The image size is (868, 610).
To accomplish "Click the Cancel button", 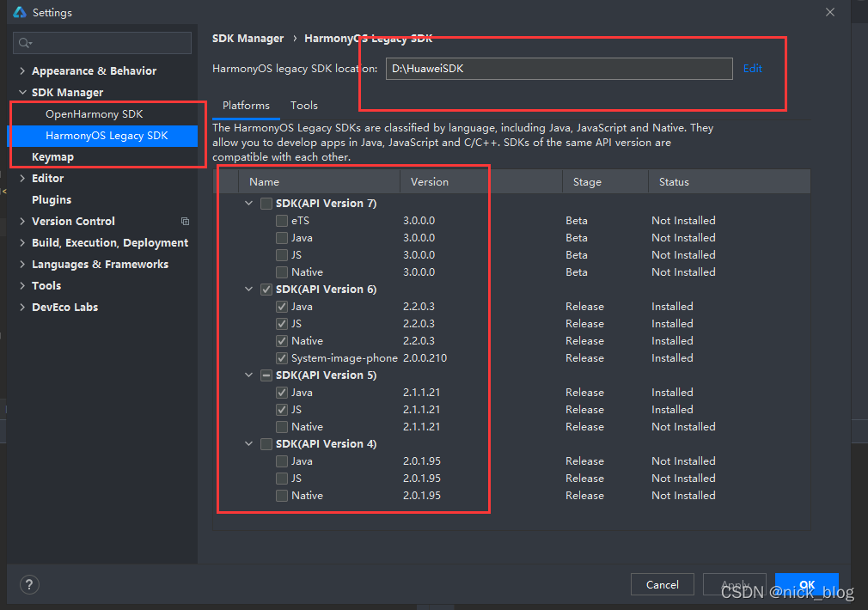I will click(x=662, y=584).
